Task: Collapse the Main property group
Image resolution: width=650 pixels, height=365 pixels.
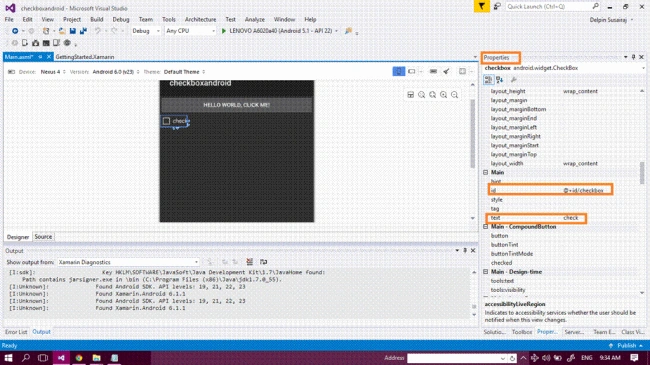Action: [485, 173]
